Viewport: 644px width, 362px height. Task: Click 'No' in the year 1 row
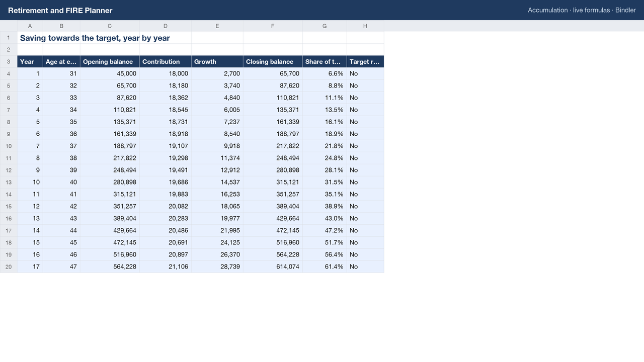[x=365, y=73]
